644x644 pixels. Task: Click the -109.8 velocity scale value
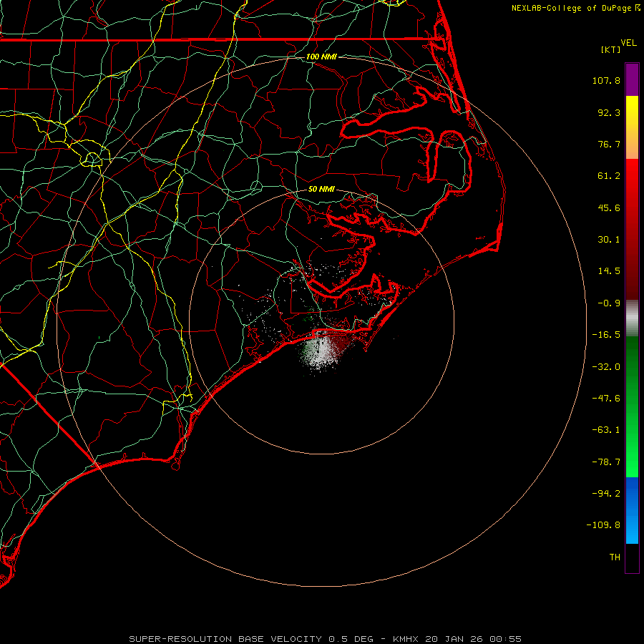(x=603, y=525)
